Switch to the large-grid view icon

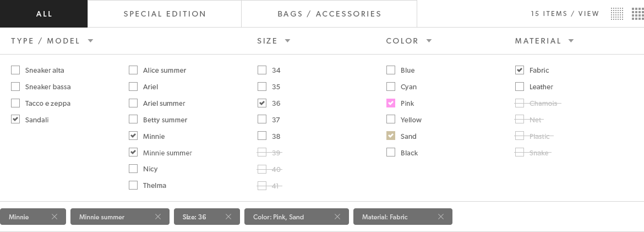click(638, 14)
